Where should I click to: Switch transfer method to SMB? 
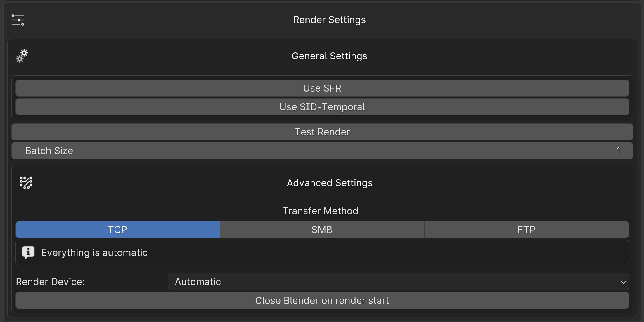322,230
